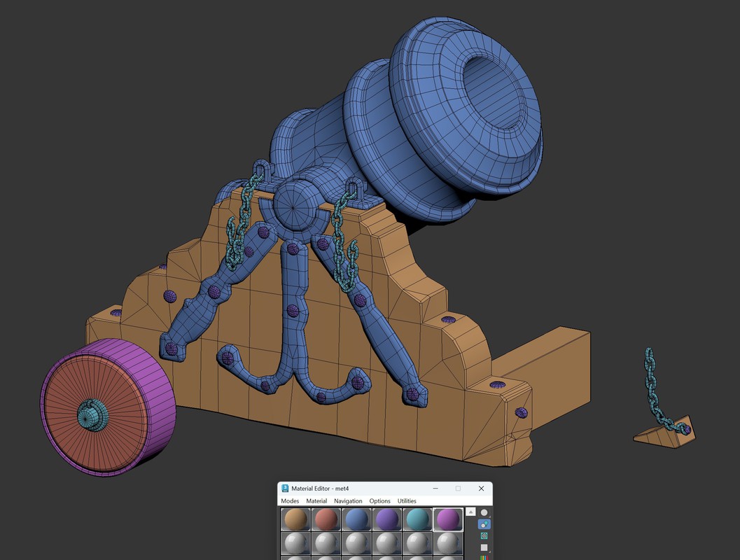Select the magenta material sample slot

click(448, 519)
